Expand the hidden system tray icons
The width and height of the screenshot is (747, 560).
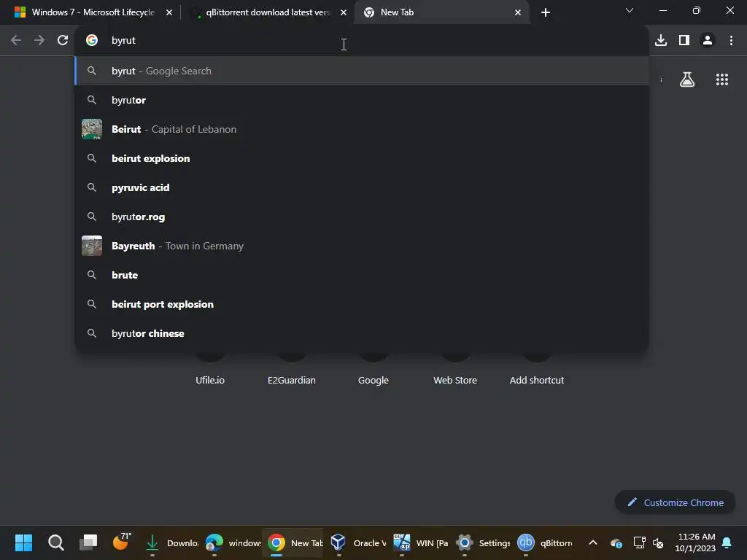click(593, 542)
